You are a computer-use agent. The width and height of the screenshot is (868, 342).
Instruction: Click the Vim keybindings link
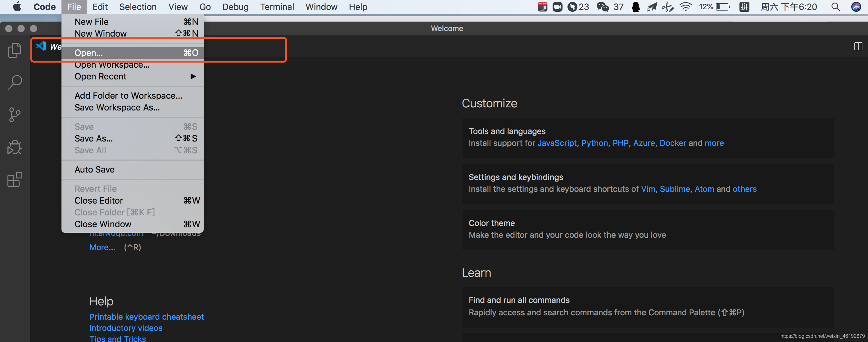[648, 189]
